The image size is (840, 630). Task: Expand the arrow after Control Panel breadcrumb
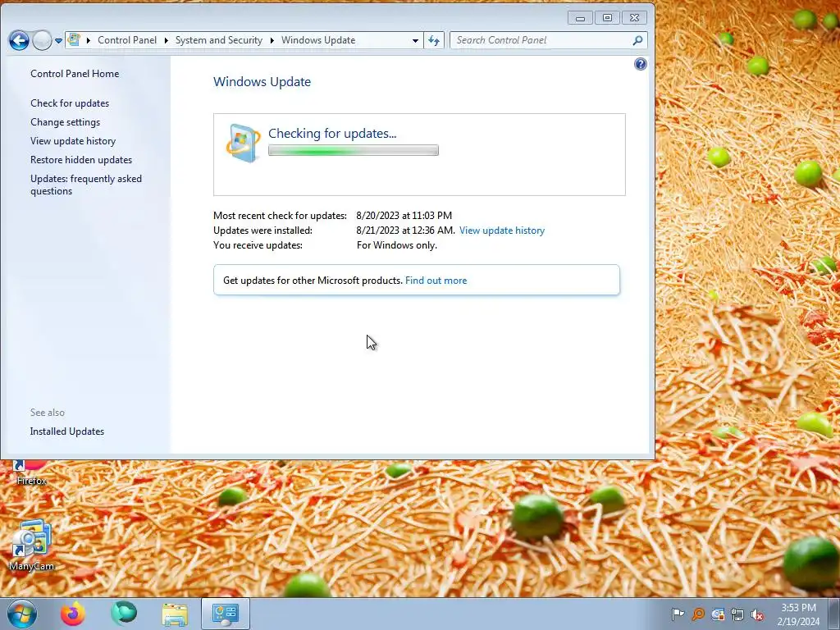pyautogui.click(x=166, y=40)
